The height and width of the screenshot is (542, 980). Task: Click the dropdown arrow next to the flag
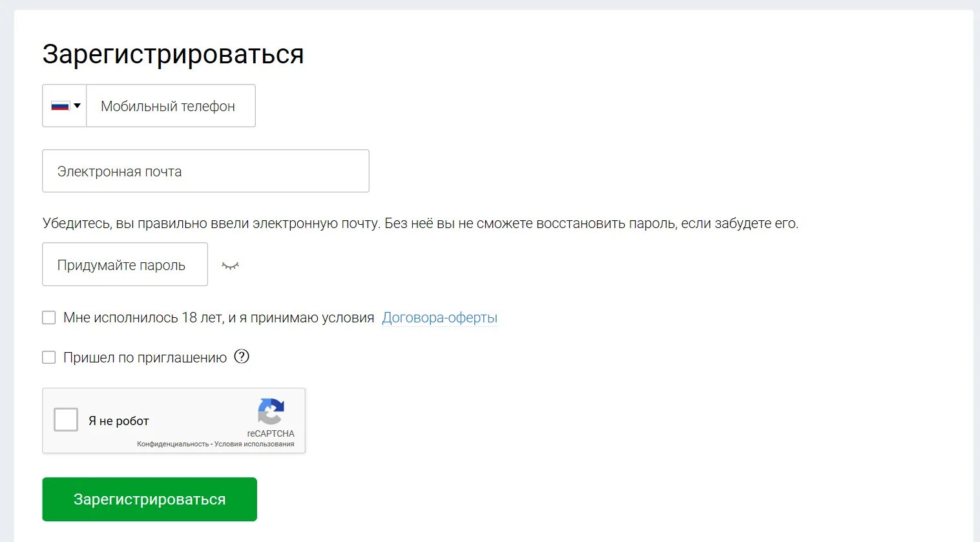click(x=77, y=105)
